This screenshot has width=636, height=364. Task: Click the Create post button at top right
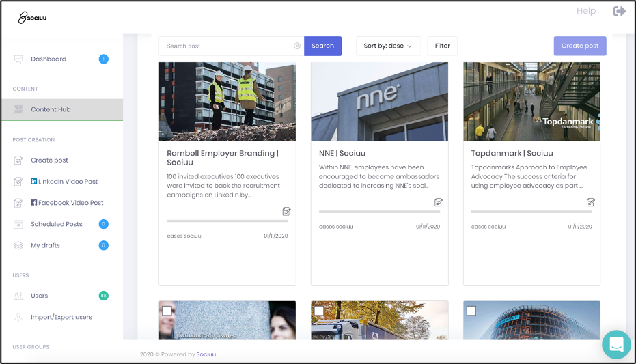point(580,46)
